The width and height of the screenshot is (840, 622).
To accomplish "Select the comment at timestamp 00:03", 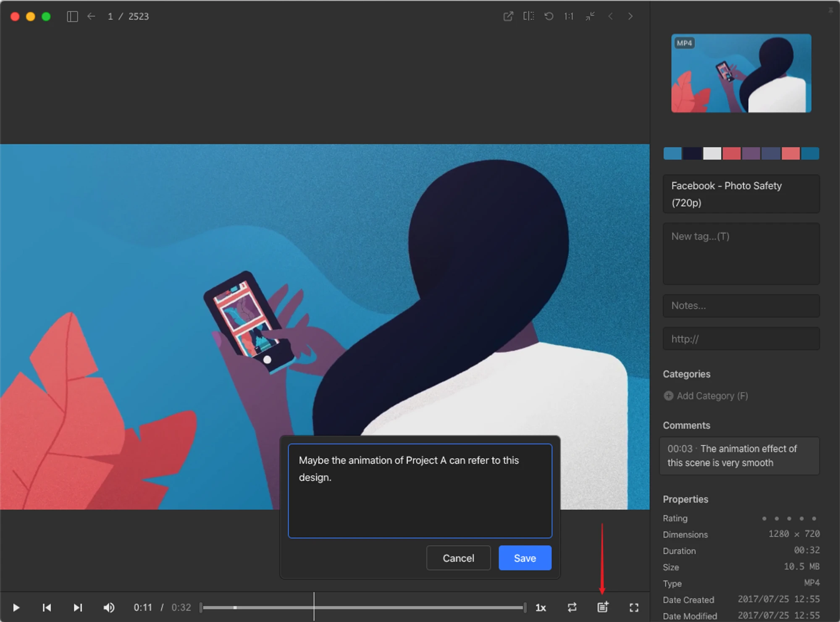I will (x=740, y=456).
